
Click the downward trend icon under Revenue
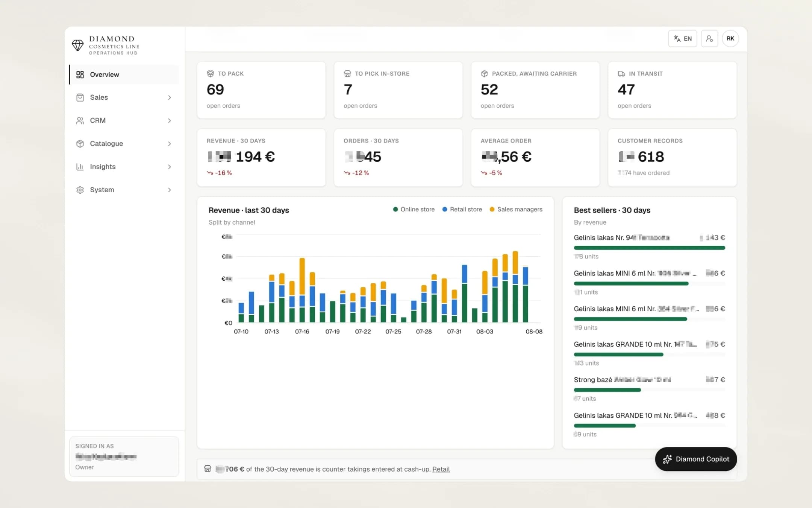click(x=210, y=173)
